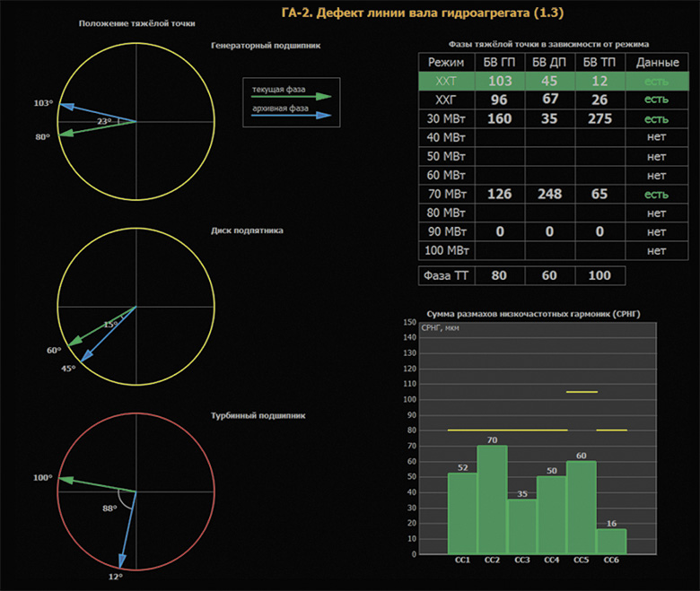Select the ХХГ mode in the table

point(446,100)
